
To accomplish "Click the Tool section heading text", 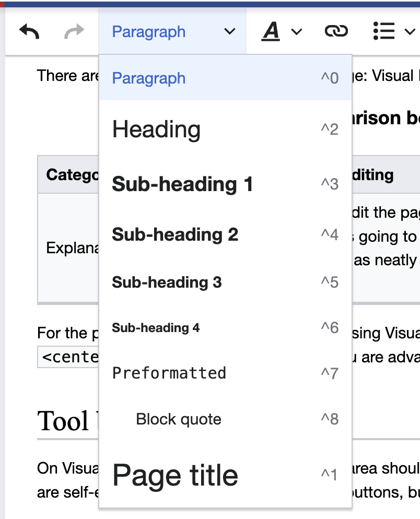I will [63, 421].
